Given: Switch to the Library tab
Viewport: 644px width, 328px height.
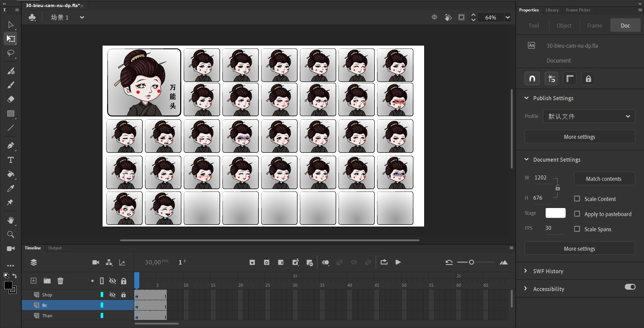Looking at the screenshot, I should click(x=552, y=10).
